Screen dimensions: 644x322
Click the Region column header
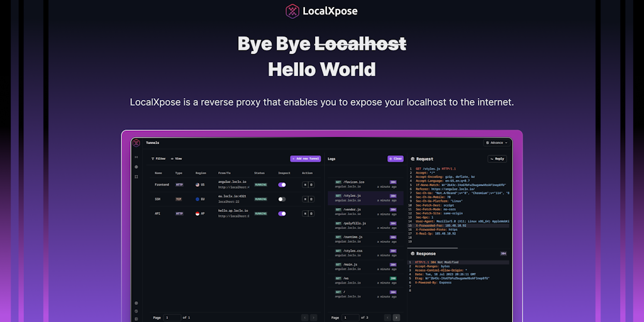[x=201, y=174]
